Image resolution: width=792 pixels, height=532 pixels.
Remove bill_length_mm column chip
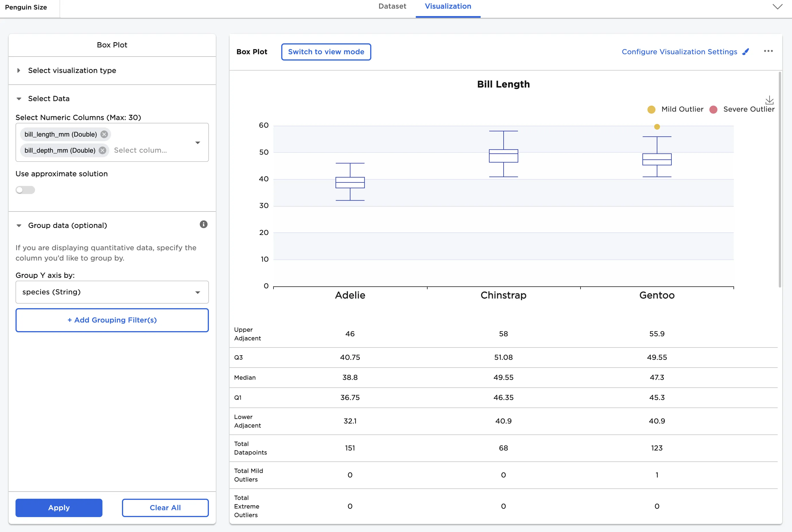click(x=104, y=134)
